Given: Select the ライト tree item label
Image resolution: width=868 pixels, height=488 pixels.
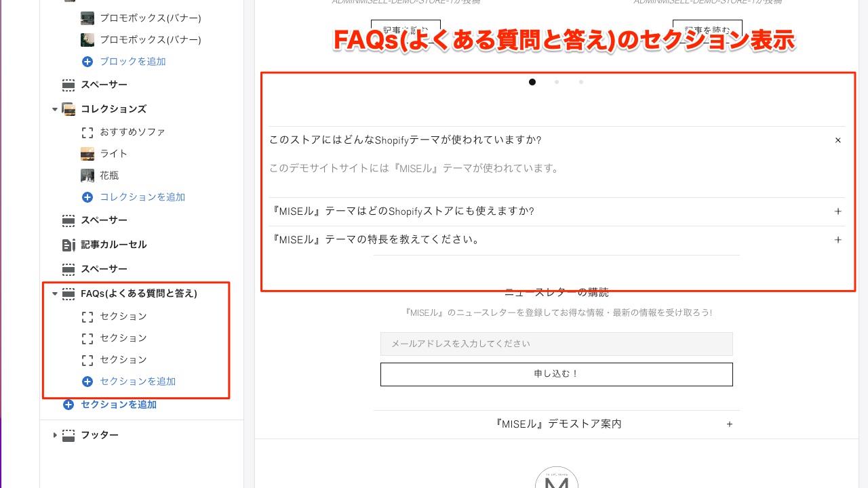Looking at the screenshot, I should (114, 154).
